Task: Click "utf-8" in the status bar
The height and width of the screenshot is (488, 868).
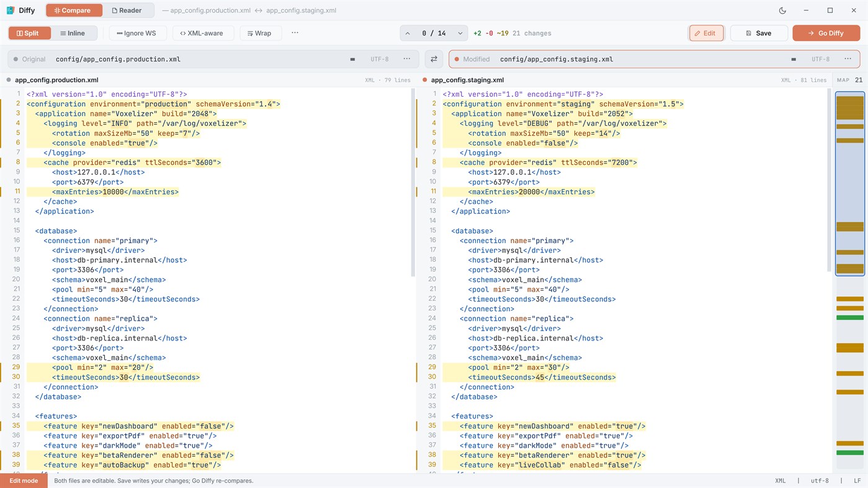Action: click(820, 481)
